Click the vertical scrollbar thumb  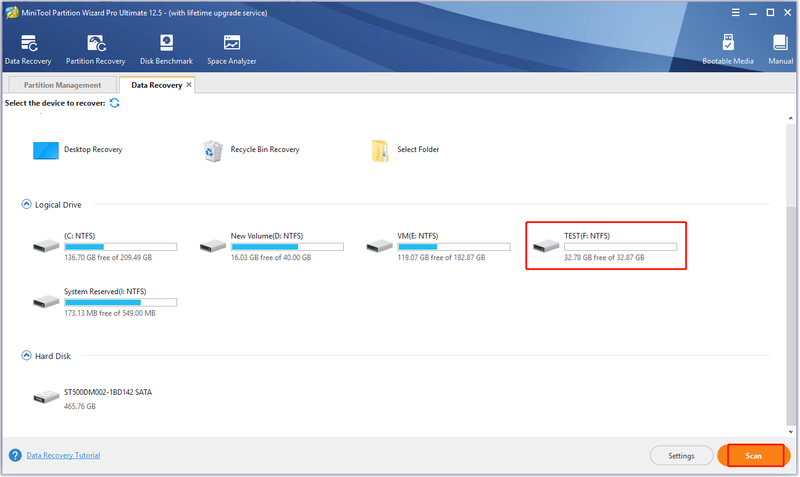click(791, 316)
